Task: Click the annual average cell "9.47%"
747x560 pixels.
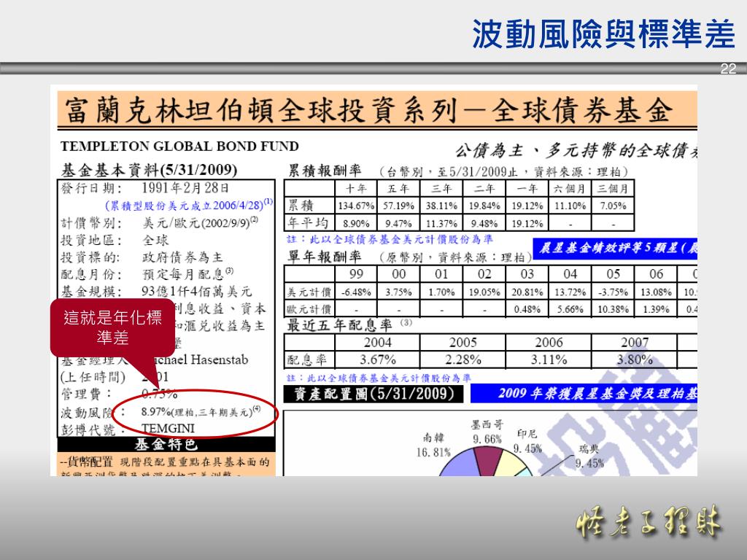Action: tap(398, 223)
